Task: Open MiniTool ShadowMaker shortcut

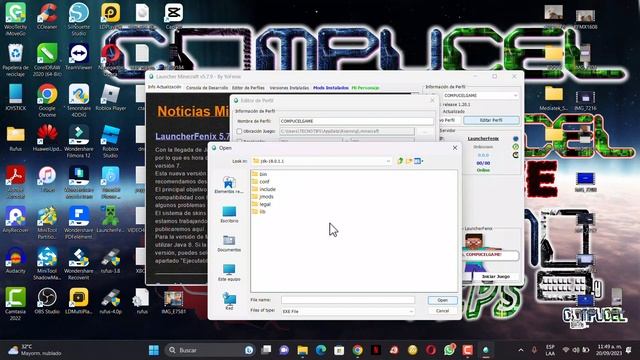Action: tap(47, 264)
